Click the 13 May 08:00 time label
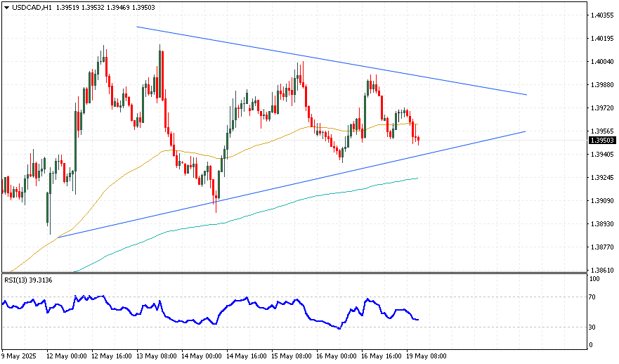The image size is (619, 364). (x=157, y=356)
